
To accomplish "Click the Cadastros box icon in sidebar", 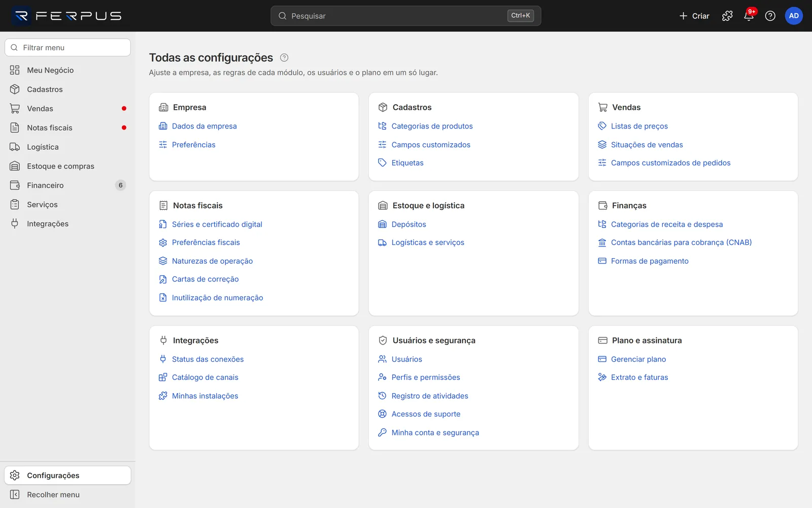I will [x=15, y=89].
